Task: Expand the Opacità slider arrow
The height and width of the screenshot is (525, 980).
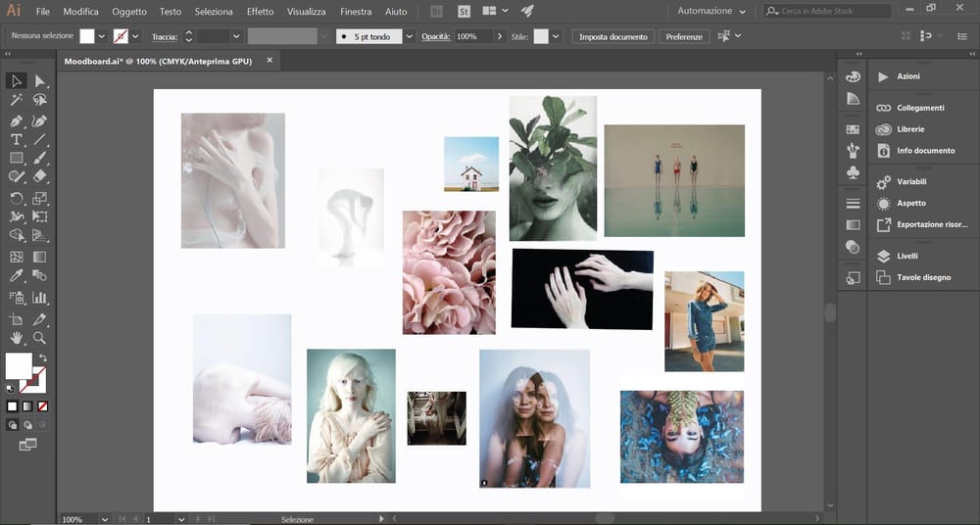Action: coord(500,36)
